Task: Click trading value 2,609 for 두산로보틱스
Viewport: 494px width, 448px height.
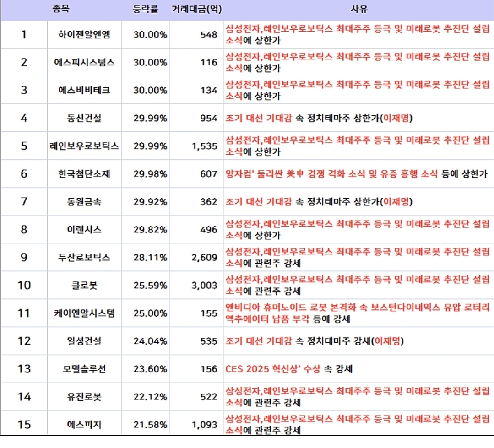Action: point(205,258)
